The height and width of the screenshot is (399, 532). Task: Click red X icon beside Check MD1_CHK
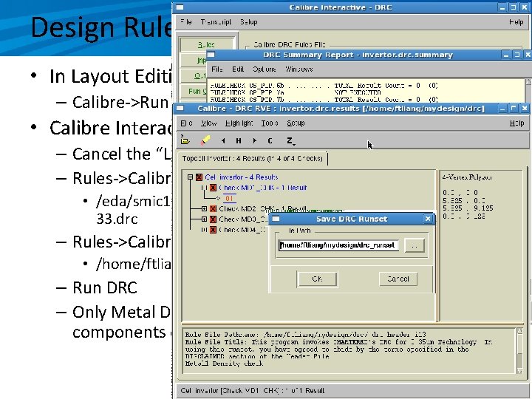click(x=213, y=188)
